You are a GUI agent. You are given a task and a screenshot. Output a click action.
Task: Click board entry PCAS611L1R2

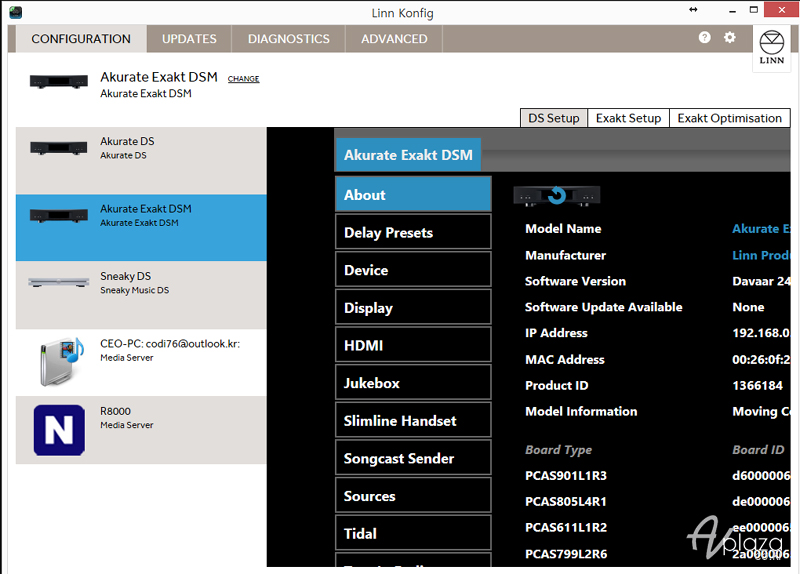[x=566, y=528]
